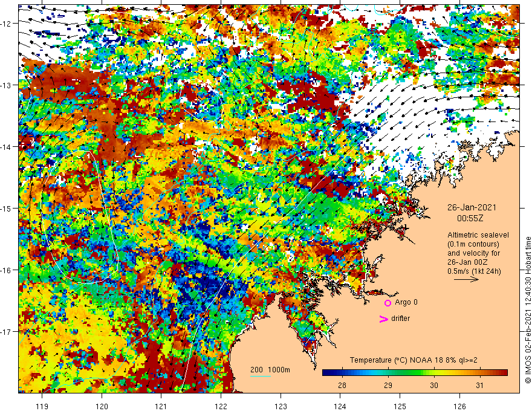Click the 'drifter' legend label
532x411 pixels.
click(x=400, y=319)
